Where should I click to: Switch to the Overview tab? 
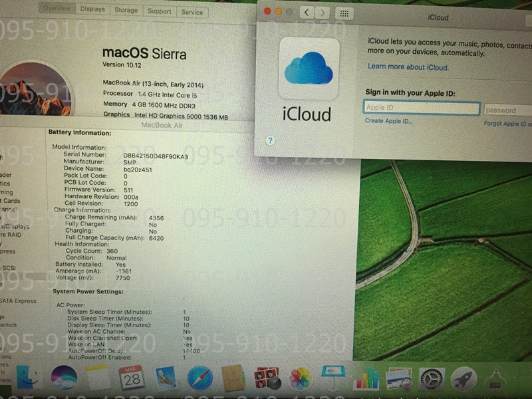pyautogui.click(x=57, y=8)
